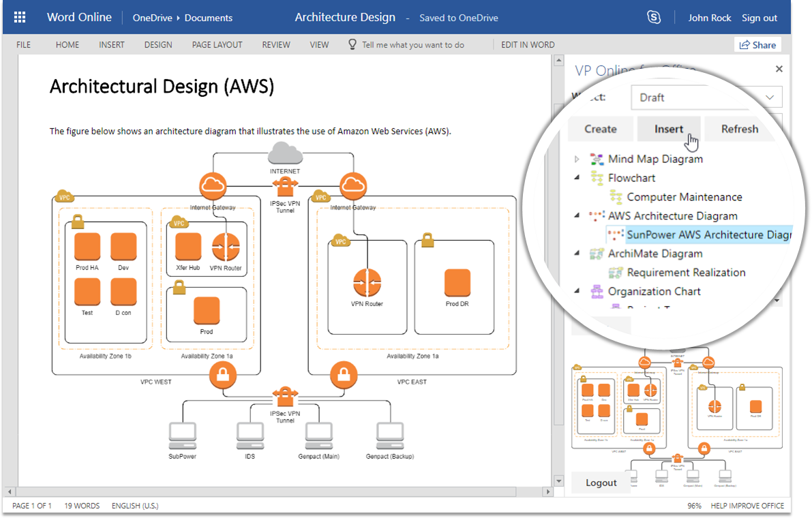812x518 pixels.
Task: Click the Mind Map Diagram icon
Action: coord(597,159)
